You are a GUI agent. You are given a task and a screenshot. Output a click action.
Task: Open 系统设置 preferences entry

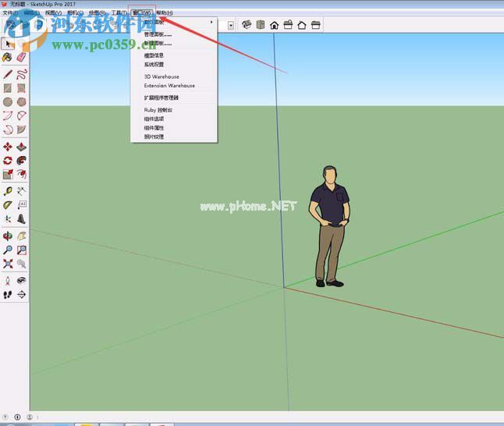tap(154, 65)
